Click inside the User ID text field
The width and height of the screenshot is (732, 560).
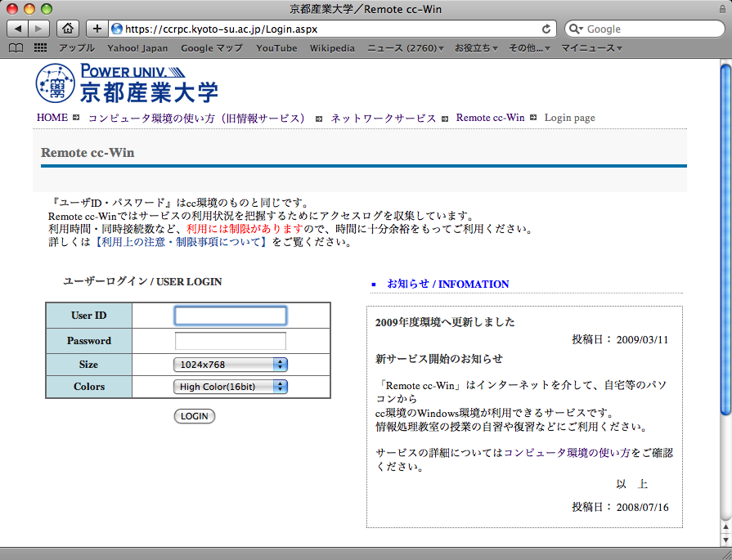(230, 316)
